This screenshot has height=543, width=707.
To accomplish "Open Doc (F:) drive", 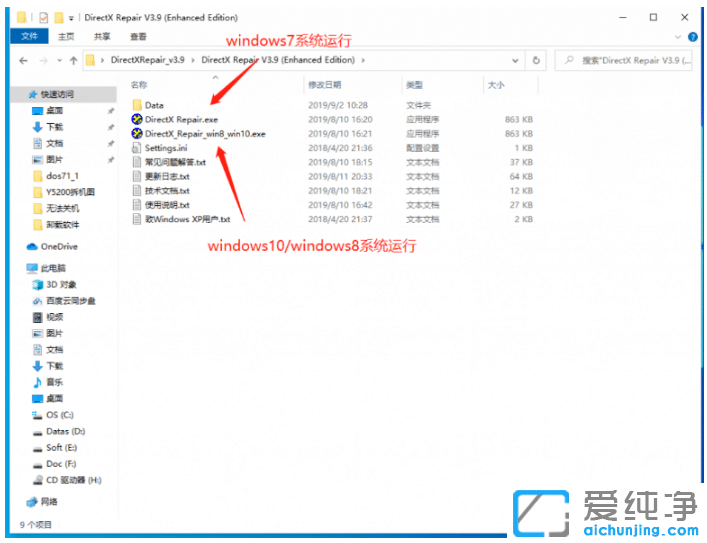I will (61, 464).
